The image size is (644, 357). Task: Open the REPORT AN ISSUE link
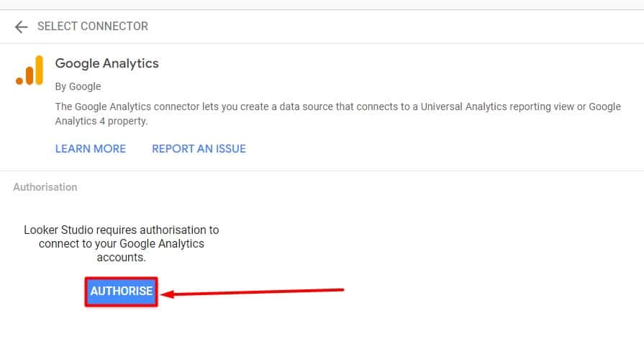199,149
